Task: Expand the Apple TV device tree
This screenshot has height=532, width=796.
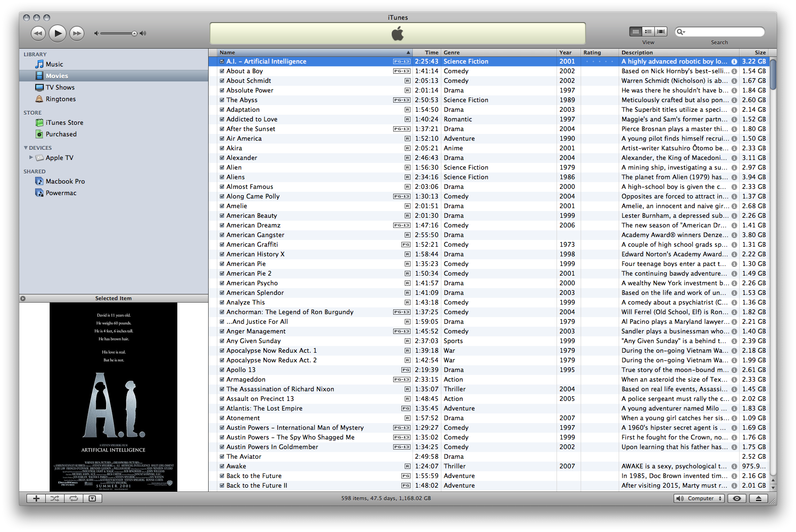Action: [31, 158]
